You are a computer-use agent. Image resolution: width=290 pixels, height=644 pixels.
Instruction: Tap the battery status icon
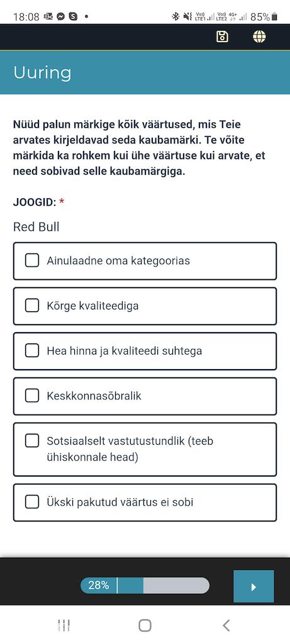tap(274, 17)
